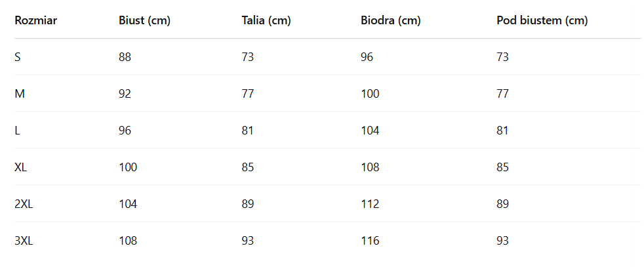Click hips value 112 for size 2XL
644x267 pixels.
tap(370, 204)
